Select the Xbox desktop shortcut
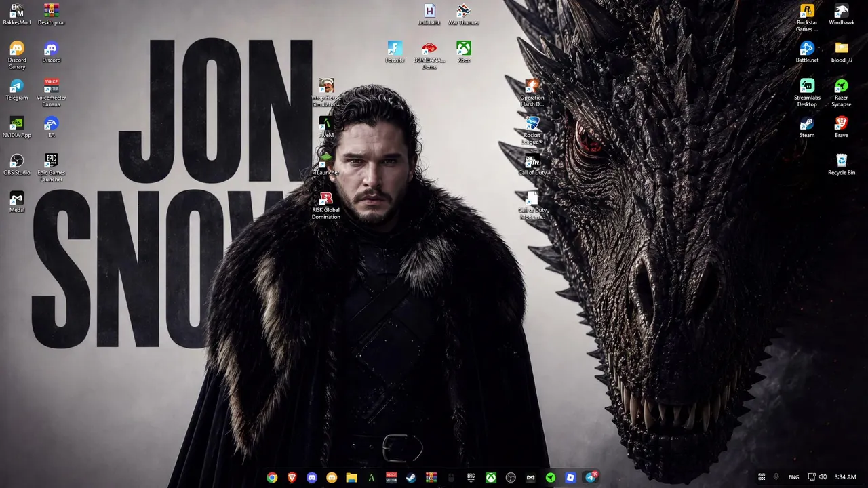This screenshot has height=488, width=868. pyautogui.click(x=464, y=53)
